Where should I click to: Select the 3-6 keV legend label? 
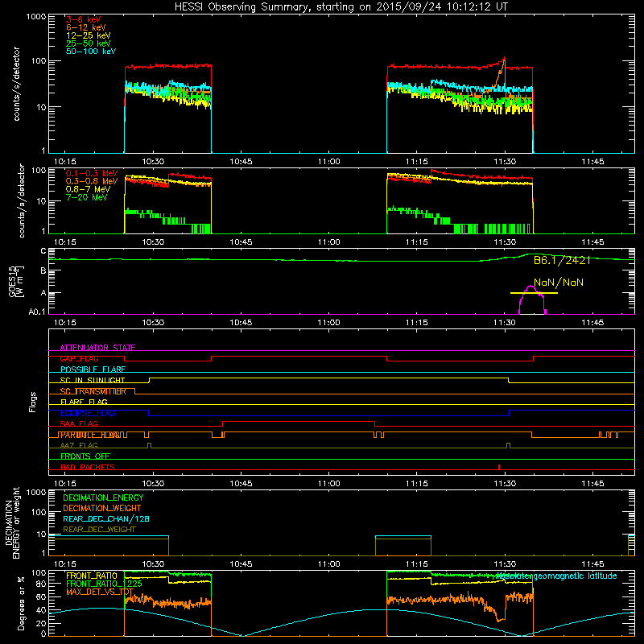83,19
